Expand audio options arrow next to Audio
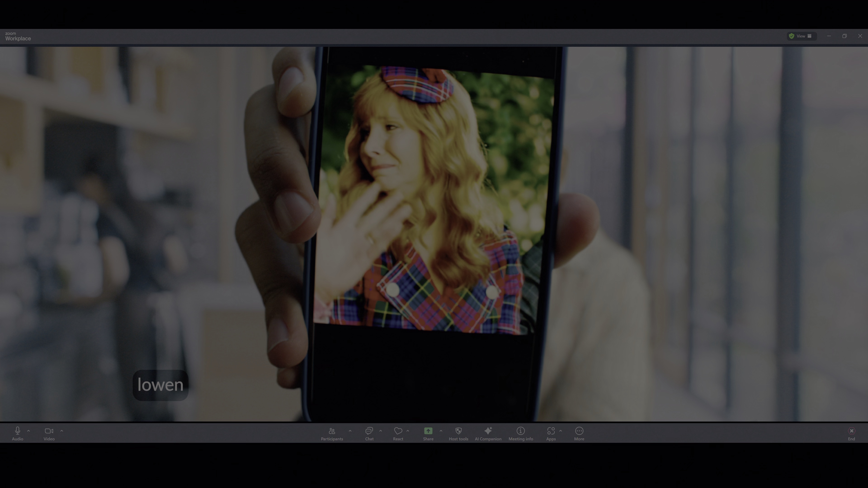Viewport: 868px width, 488px height. click(x=29, y=431)
